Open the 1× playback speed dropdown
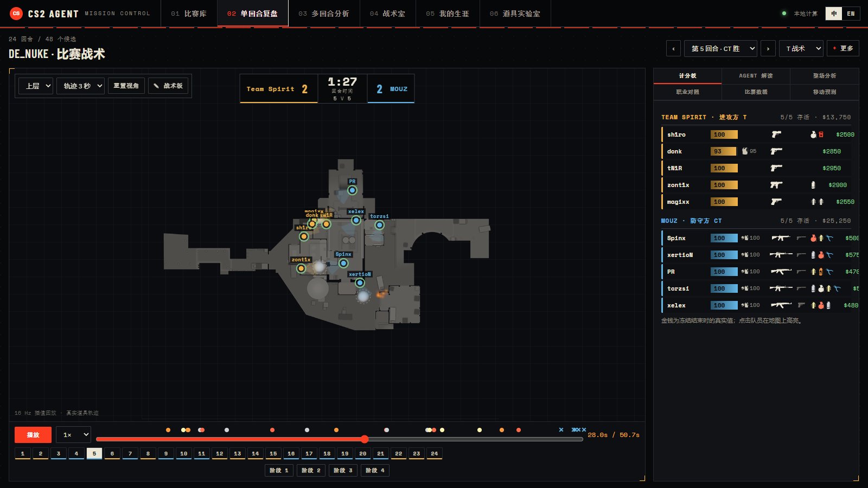The image size is (868, 488). click(x=74, y=435)
